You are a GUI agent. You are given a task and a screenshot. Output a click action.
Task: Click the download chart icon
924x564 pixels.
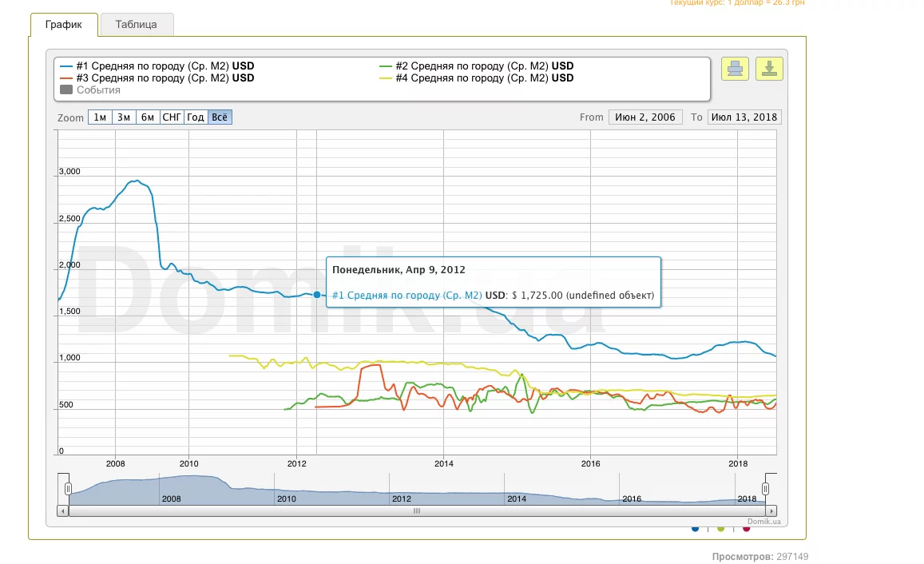click(x=769, y=69)
